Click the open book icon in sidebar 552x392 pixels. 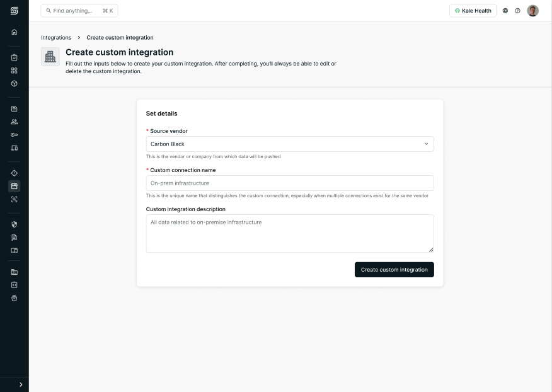pos(14,250)
